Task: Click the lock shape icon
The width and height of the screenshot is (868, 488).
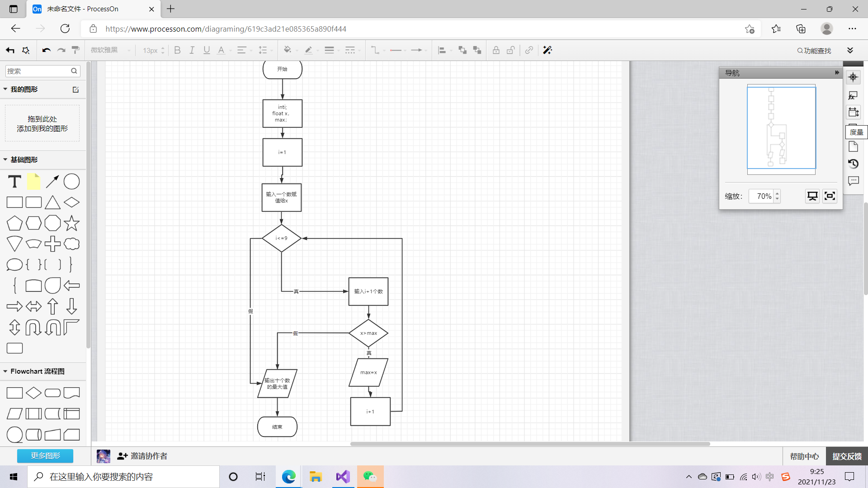Action: tap(496, 50)
